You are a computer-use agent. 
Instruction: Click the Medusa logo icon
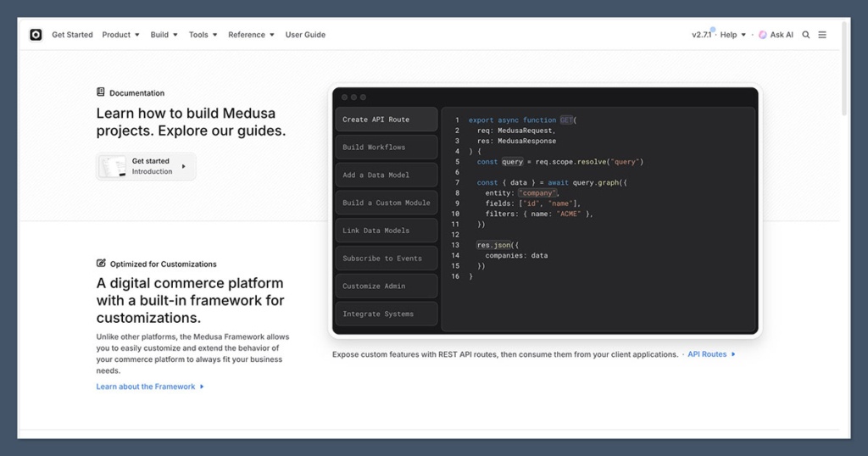(36, 35)
